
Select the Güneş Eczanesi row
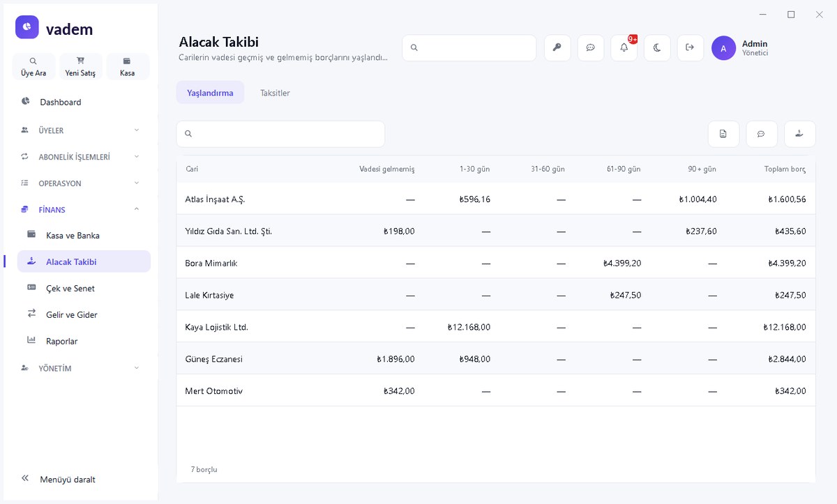pos(496,359)
